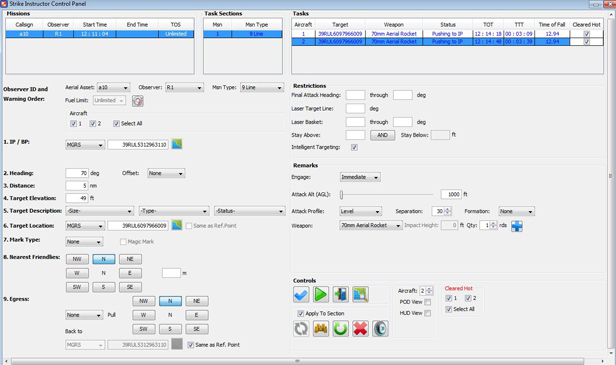The height and width of the screenshot is (365, 616).
Task: Open the Msn Type dropdown showing 9 Line
Action: click(x=262, y=87)
